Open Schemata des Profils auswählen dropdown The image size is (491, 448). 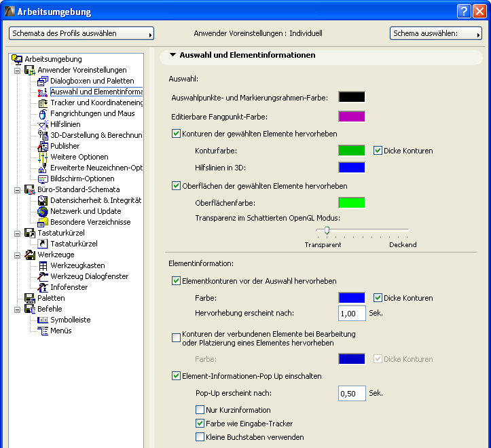coord(81,33)
